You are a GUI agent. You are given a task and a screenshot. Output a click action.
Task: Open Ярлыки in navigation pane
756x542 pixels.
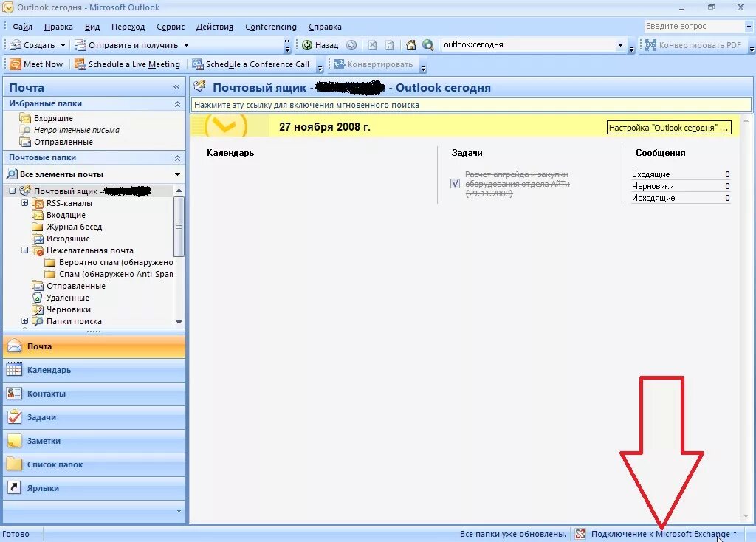point(94,488)
